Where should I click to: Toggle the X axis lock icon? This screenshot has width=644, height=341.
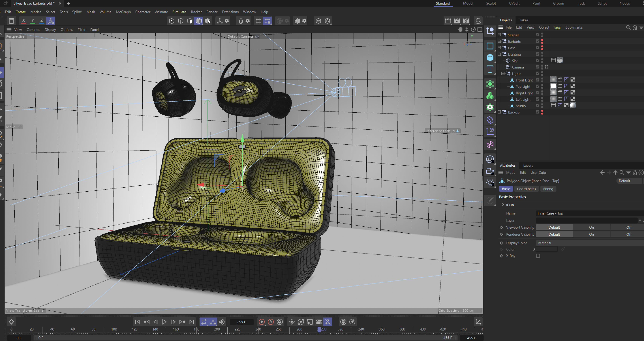coord(24,21)
